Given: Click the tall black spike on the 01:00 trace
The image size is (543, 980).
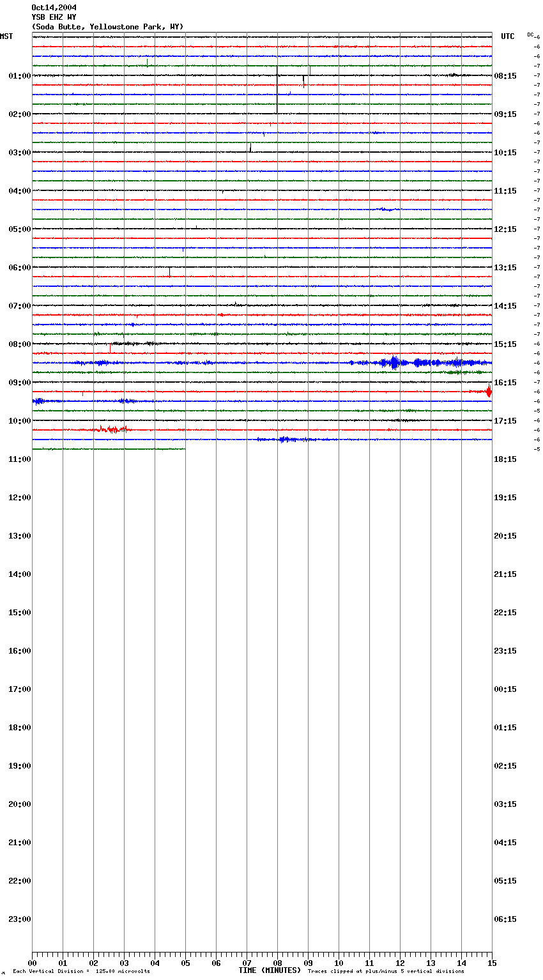Looking at the screenshot, I should click(277, 89).
